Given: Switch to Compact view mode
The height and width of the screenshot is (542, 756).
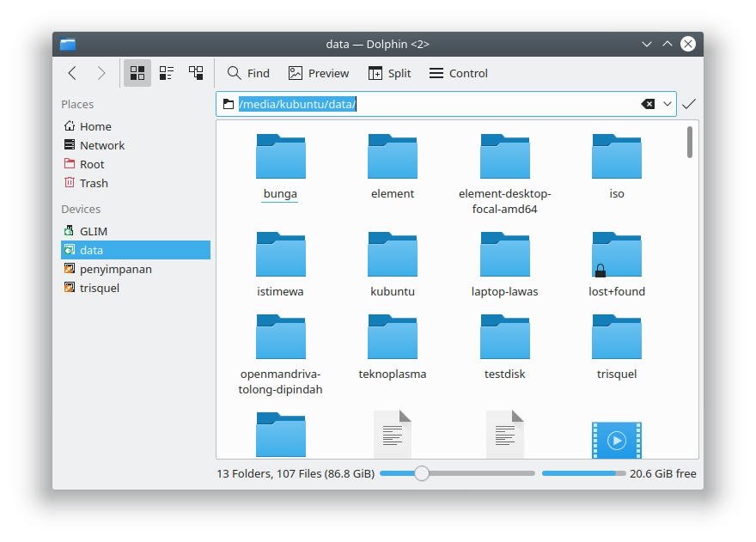Looking at the screenshot, I should (x=167, y=73).
